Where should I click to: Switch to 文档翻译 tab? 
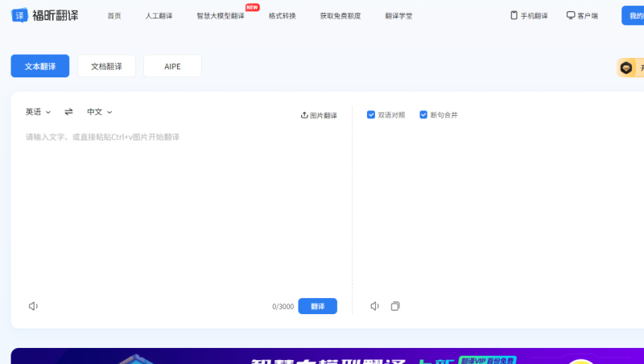106,66
